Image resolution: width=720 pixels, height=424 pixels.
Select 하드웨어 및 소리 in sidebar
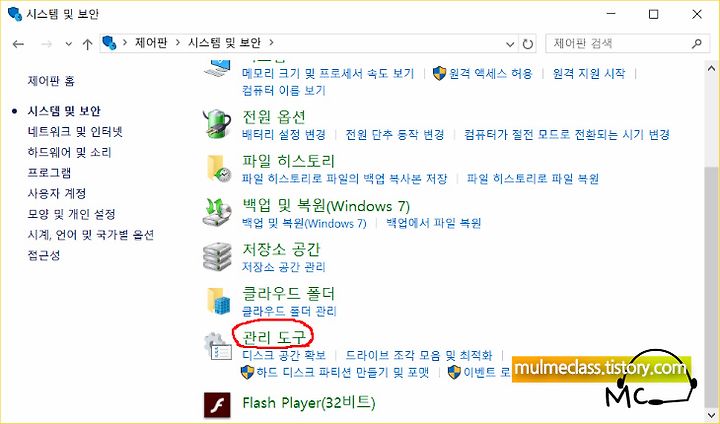pos(69,153)
